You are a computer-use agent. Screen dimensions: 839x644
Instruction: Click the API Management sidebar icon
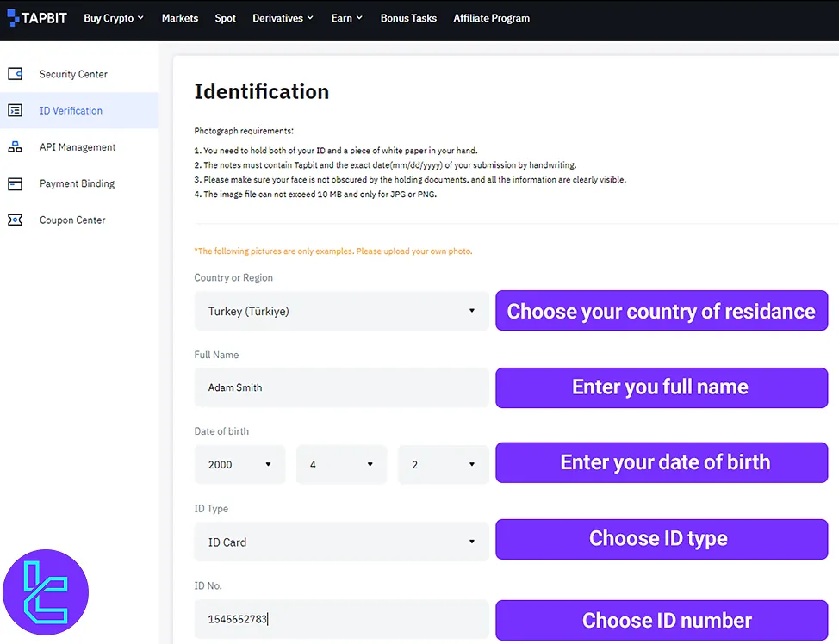click(15, 147)
